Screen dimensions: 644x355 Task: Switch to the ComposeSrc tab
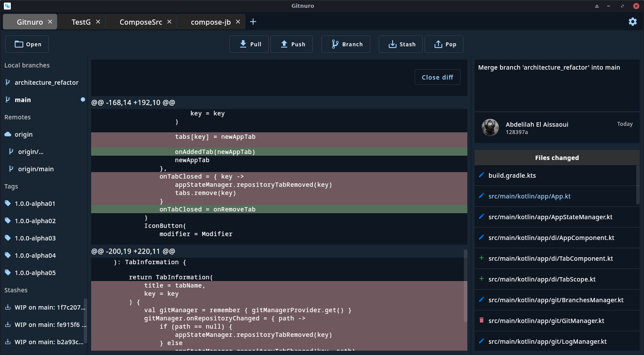coord(141,22)
